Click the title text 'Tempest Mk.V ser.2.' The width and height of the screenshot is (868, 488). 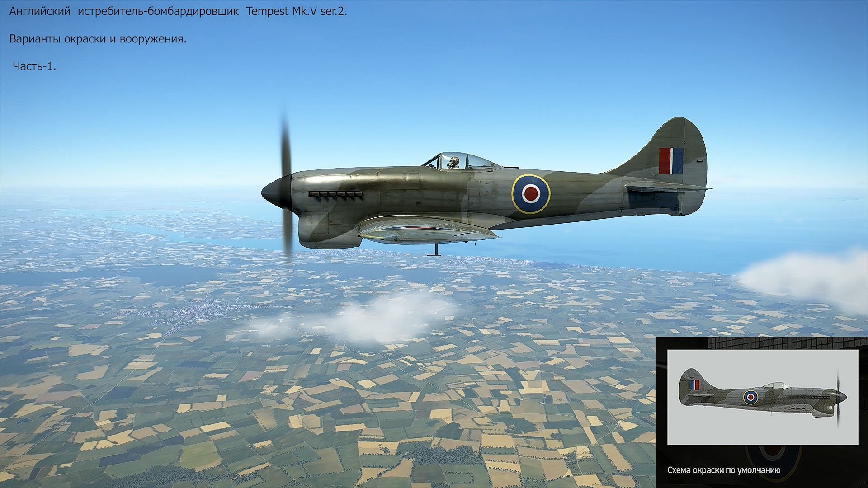pos(296,12)
